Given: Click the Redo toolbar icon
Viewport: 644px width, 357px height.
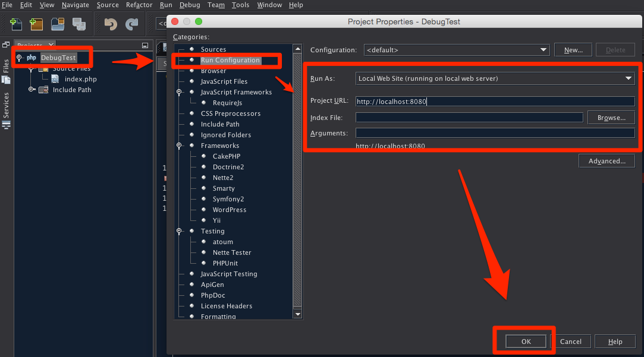Looking at the screenshot, I should click(x=131, y=24).
